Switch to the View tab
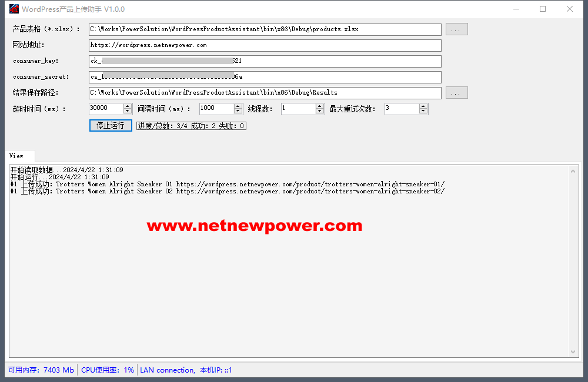Image resolution: width=588 pixels, height=382 pixels. coord(16,156)
